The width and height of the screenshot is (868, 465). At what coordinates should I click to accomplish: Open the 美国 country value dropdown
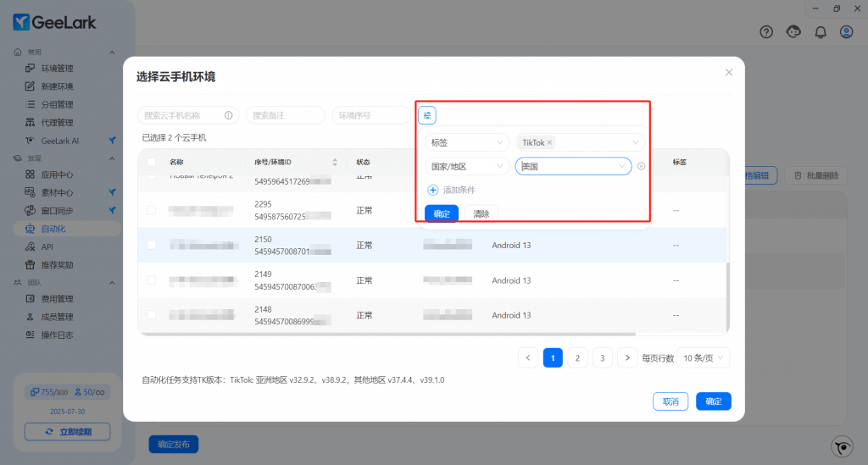click(x=573, y=166)
